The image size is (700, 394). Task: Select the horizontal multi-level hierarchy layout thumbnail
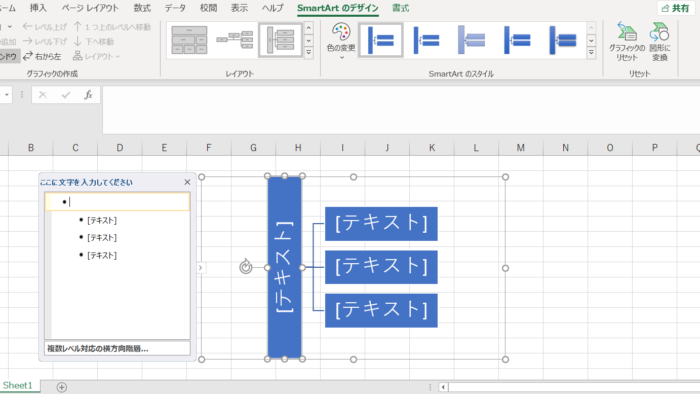(280, 40)
